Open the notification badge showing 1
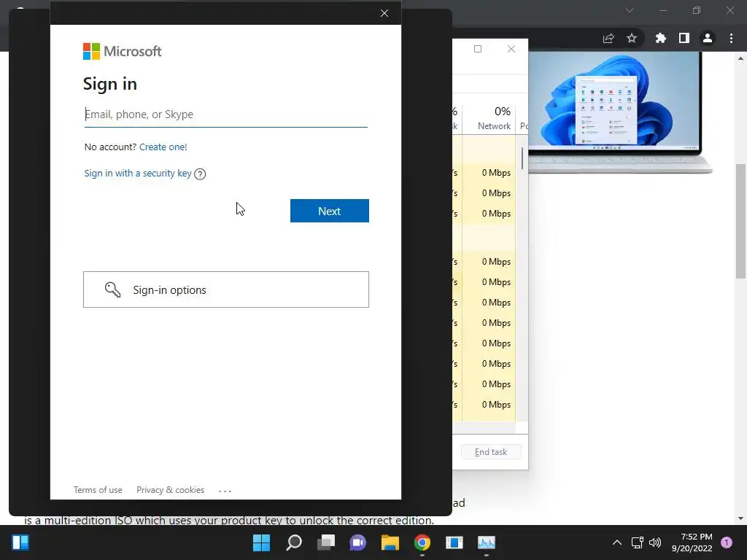Viewport: 747px width, 560px height. point(727,542)
